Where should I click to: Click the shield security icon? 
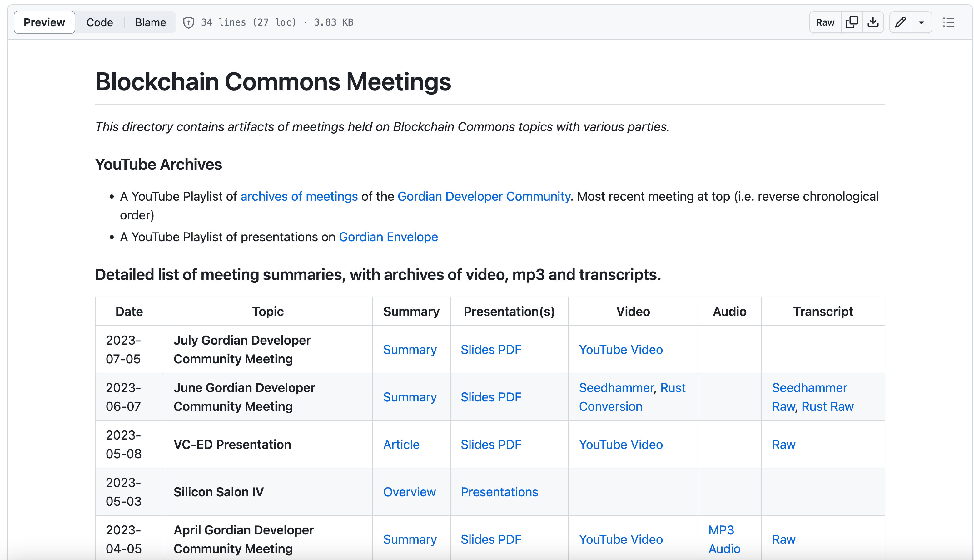(189, 23)
